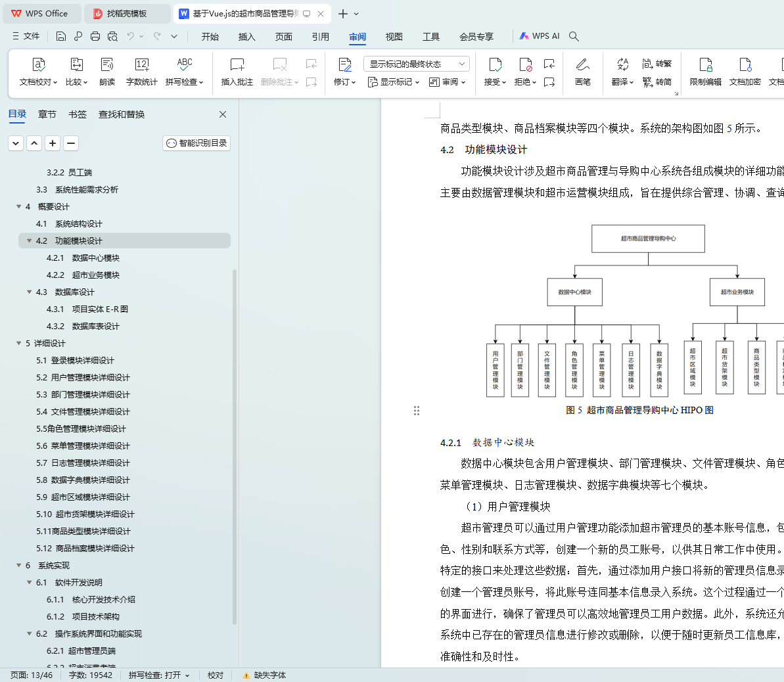This screenshot has height=682, width=784.
Task: Jump to 5.1 登录模块详细设计 heading
Action: point(75,361)
